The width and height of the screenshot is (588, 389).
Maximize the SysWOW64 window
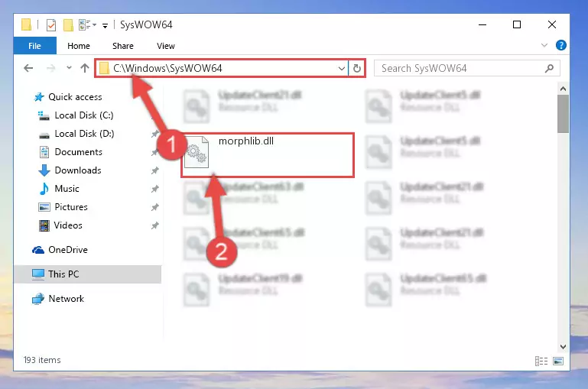(x=517, y=24)
